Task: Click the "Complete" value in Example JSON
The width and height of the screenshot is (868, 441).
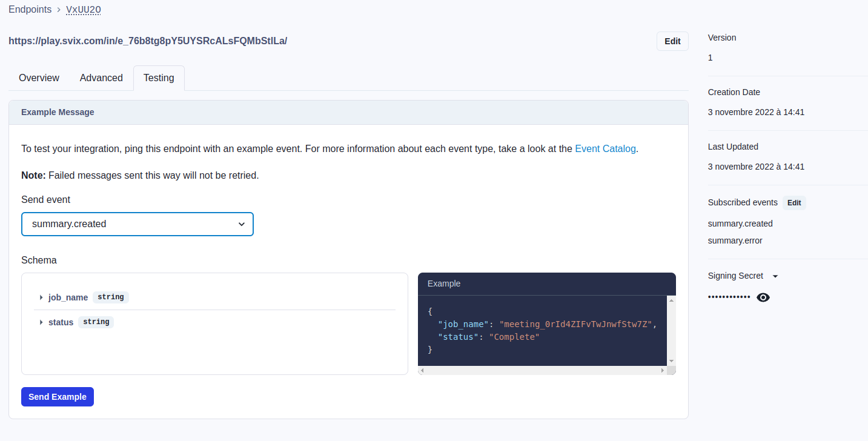Action: pyautogui.click(x=514, y=337)
